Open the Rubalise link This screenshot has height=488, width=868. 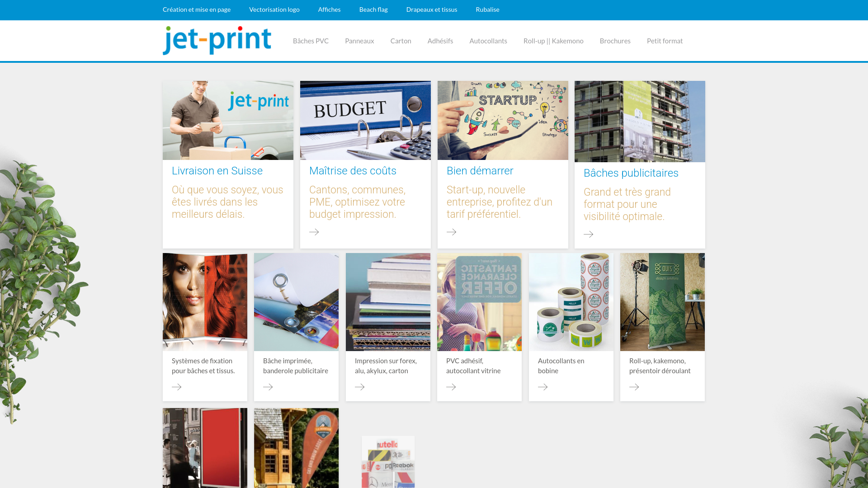487,9
